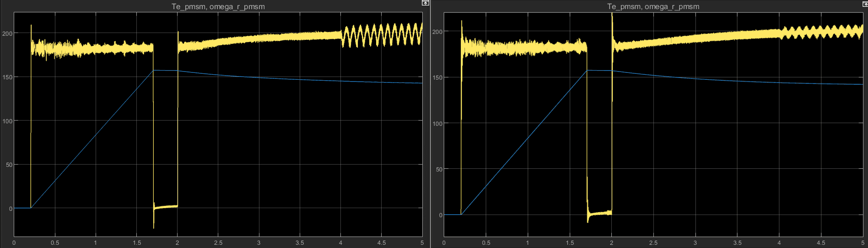Click the right scope's y-axis label 100

click(x=437, y=123)
